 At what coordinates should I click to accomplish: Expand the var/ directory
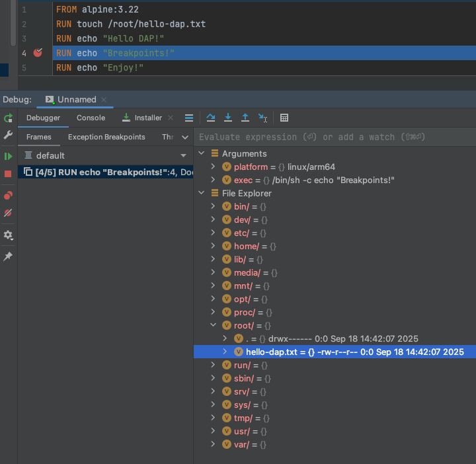(213, 444)
